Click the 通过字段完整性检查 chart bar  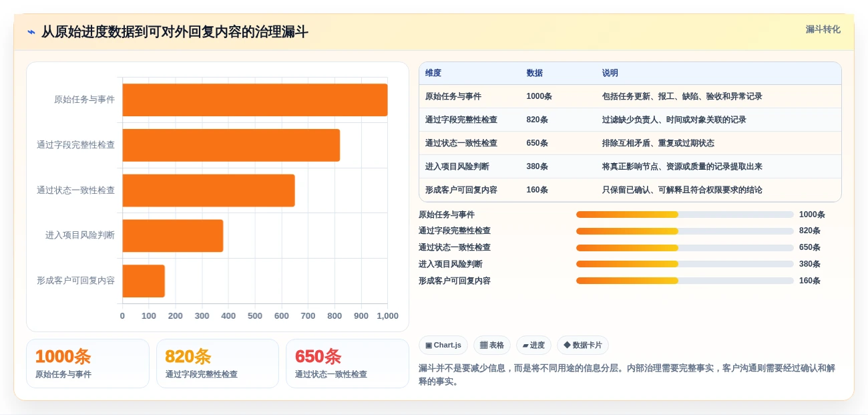[x=231, y=145]
